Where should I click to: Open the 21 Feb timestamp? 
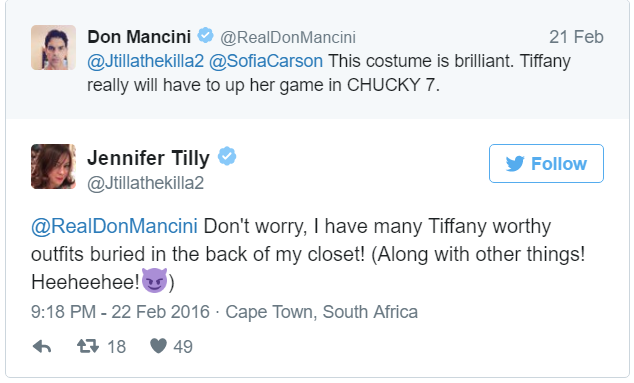(576, 37)
